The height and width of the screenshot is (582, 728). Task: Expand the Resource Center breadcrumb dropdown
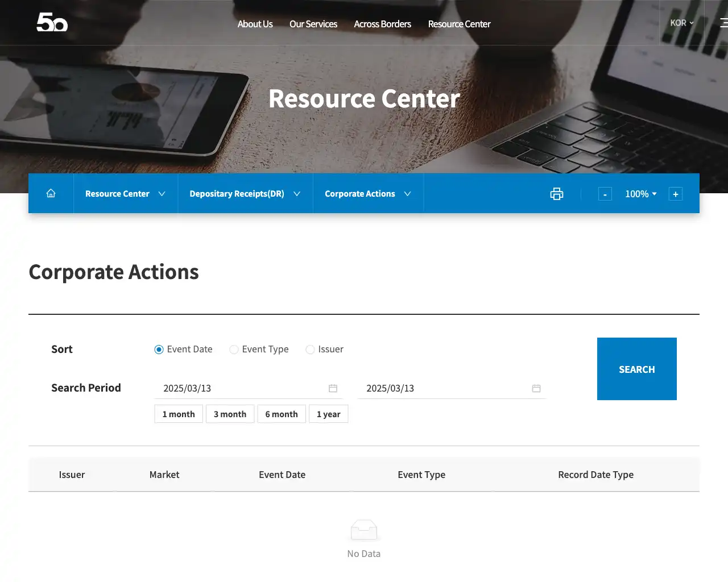coord(125,193)
